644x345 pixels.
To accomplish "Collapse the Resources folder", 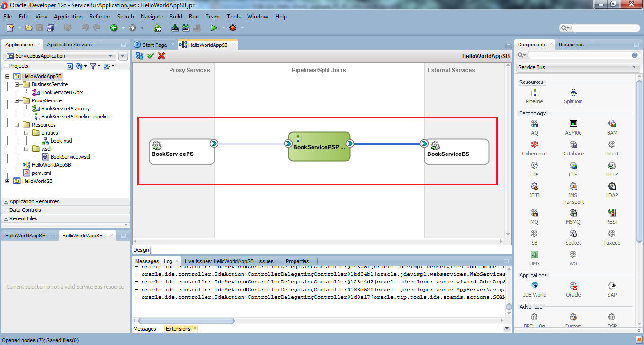I will (17, 125).
